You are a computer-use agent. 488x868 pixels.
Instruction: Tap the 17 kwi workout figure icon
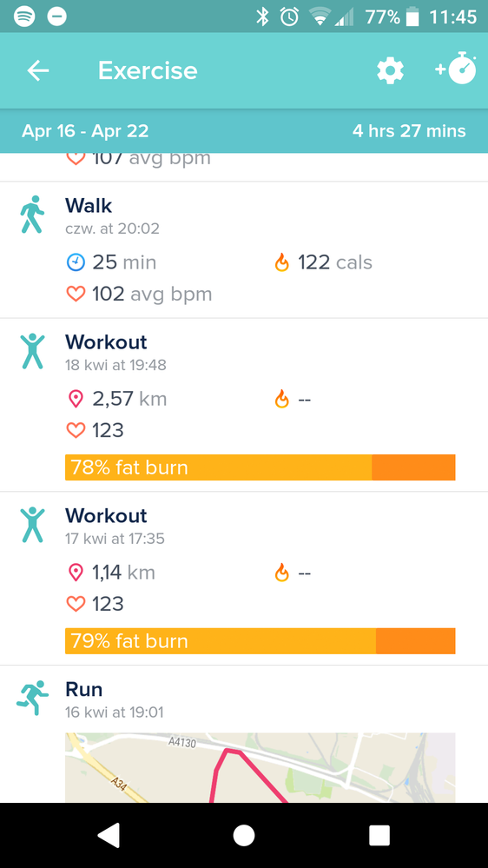33,524
